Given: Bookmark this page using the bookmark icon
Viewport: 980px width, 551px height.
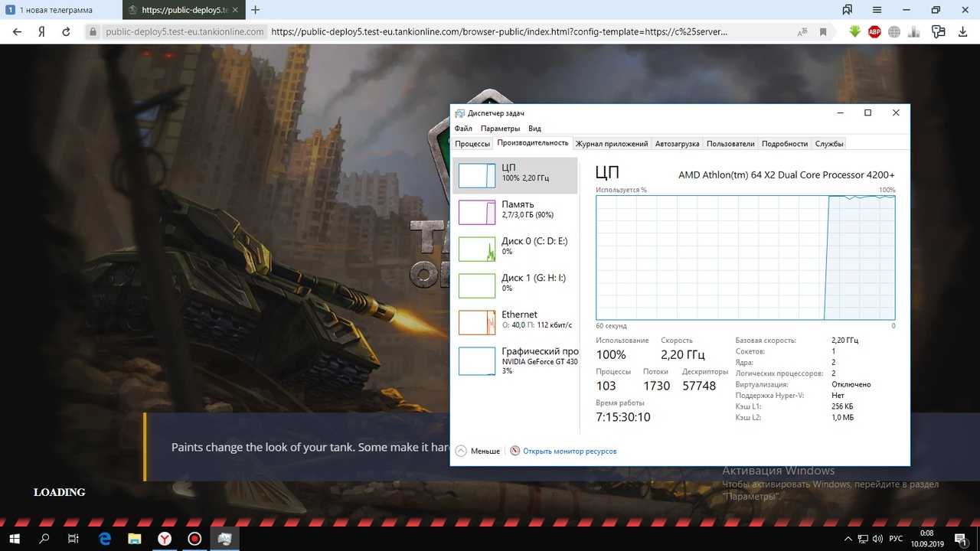Looking at the screenshot, I should pos(823,32).
